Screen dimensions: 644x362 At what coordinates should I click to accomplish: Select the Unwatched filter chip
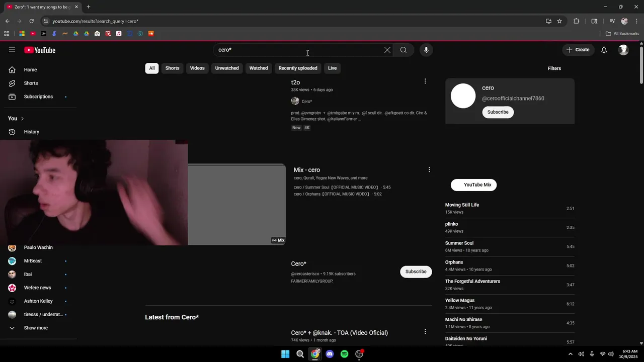[x=227, y=68]
